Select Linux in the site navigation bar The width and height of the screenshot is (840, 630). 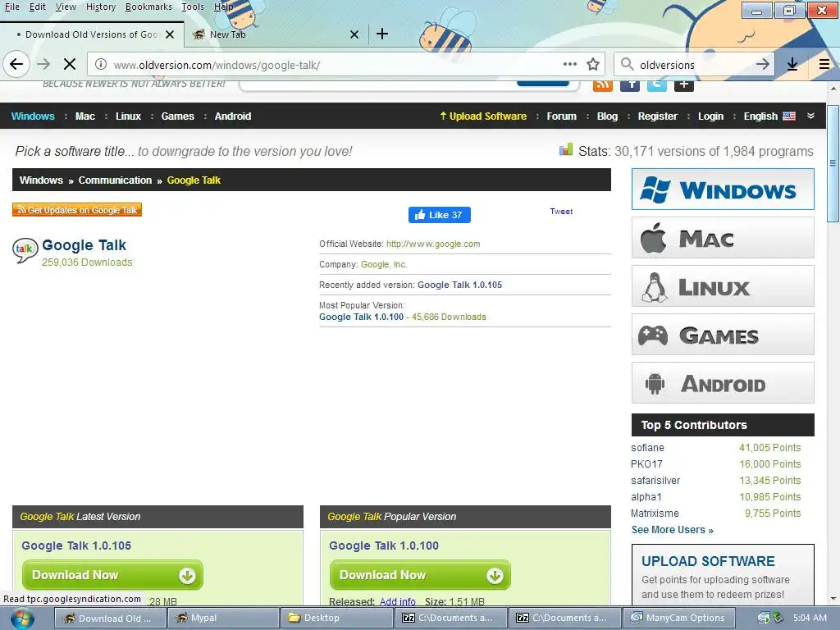click(x=129, y=116)
